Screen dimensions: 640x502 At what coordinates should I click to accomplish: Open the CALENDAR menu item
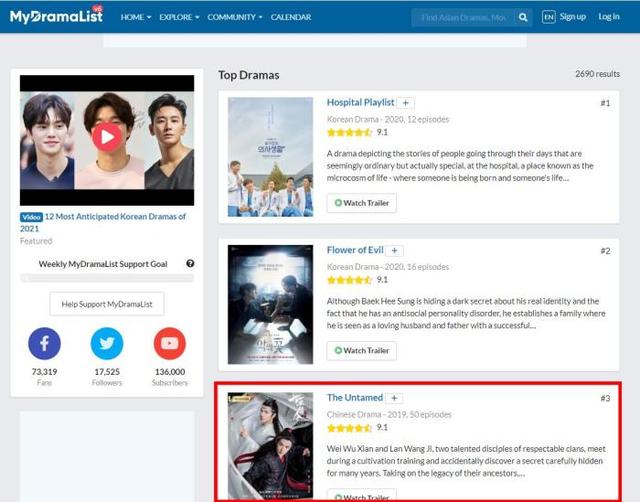pyautogui.click(x=291, y=17)
